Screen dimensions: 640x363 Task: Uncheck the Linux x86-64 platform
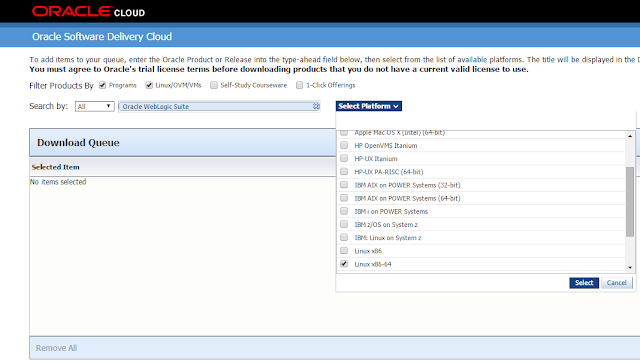click(x=344, y=264)
